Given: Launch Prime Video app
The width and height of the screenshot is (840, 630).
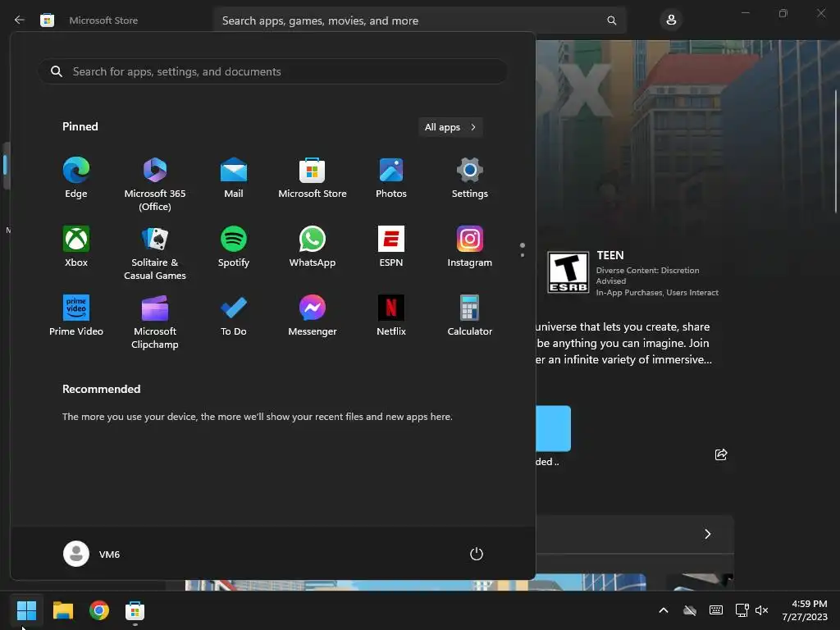Looking at the screenshot, I should (76, 316).
